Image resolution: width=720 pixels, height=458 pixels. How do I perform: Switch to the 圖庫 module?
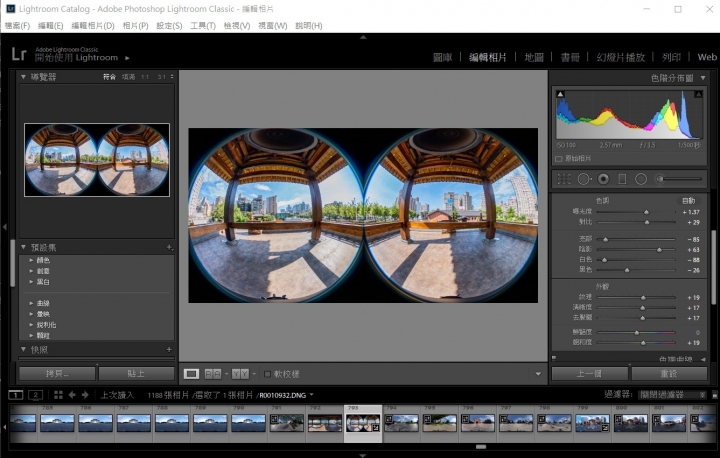pyautogui.click(x=442, y=58)
